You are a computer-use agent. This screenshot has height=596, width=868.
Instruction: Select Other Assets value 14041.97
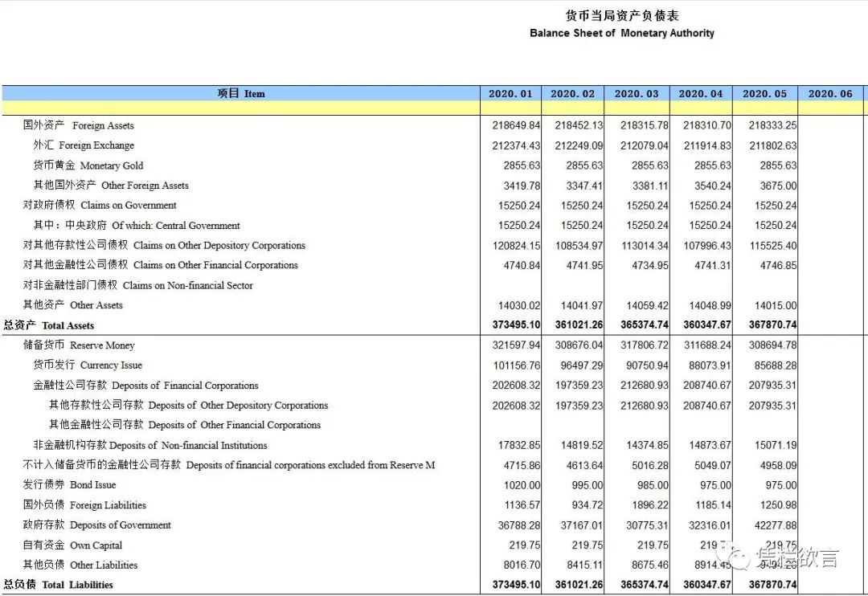(582, 305)
